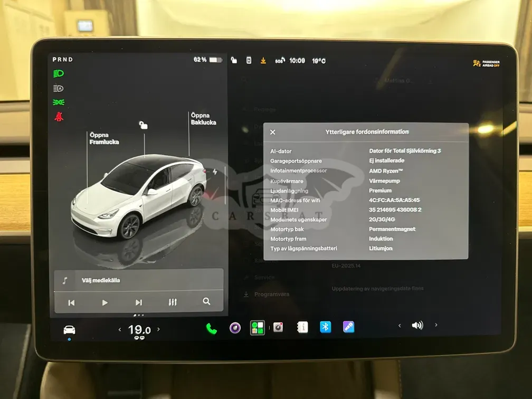
Task: Tap the PRND gear indicator
Action: coord(63,59)
